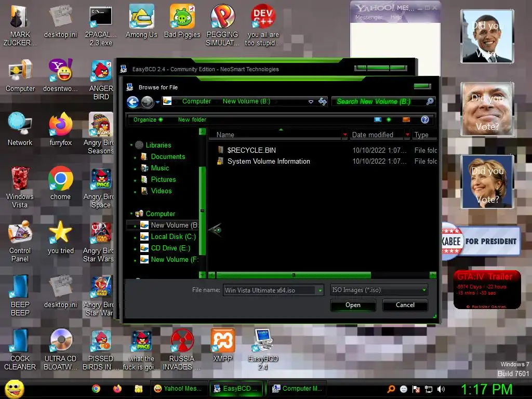Open the ANGER BIRD desktop icon

click(101, 79)
